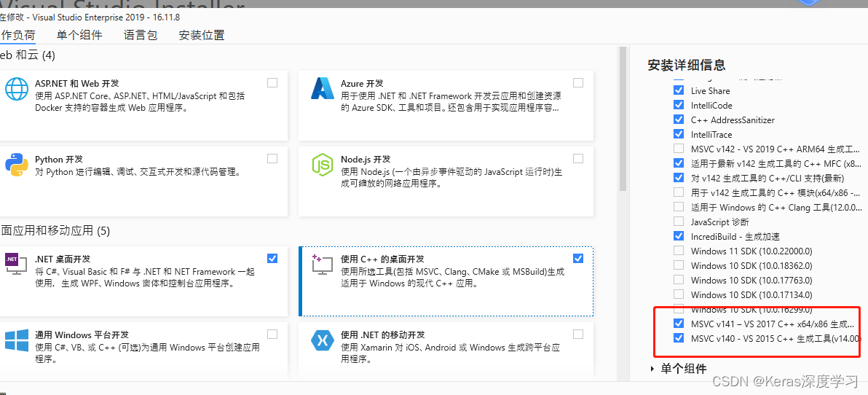
Task: Click the 桌面应用和移动应用 (5) section heading
Action: (55, 230)
